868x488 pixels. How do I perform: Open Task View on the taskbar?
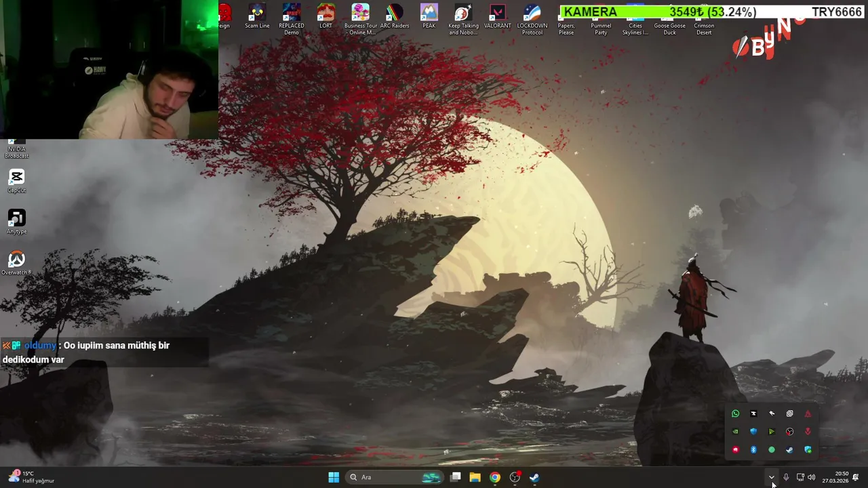tap(456, 477)
